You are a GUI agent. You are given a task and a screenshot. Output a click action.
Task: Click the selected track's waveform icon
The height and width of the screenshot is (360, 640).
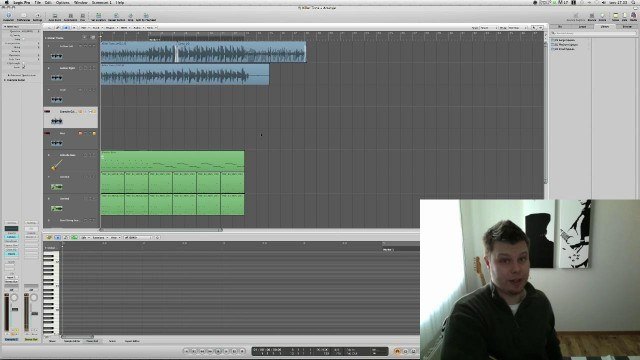(x=56, y=121)
